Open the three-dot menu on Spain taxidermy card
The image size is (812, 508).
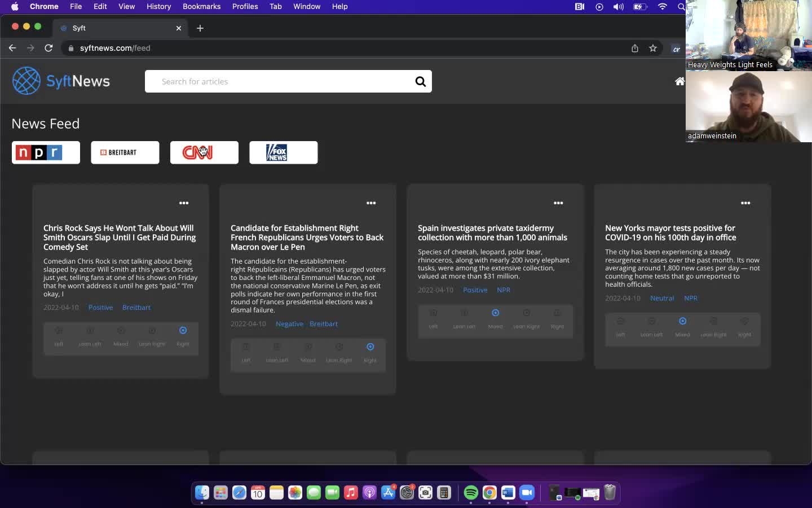pos(558,203)
